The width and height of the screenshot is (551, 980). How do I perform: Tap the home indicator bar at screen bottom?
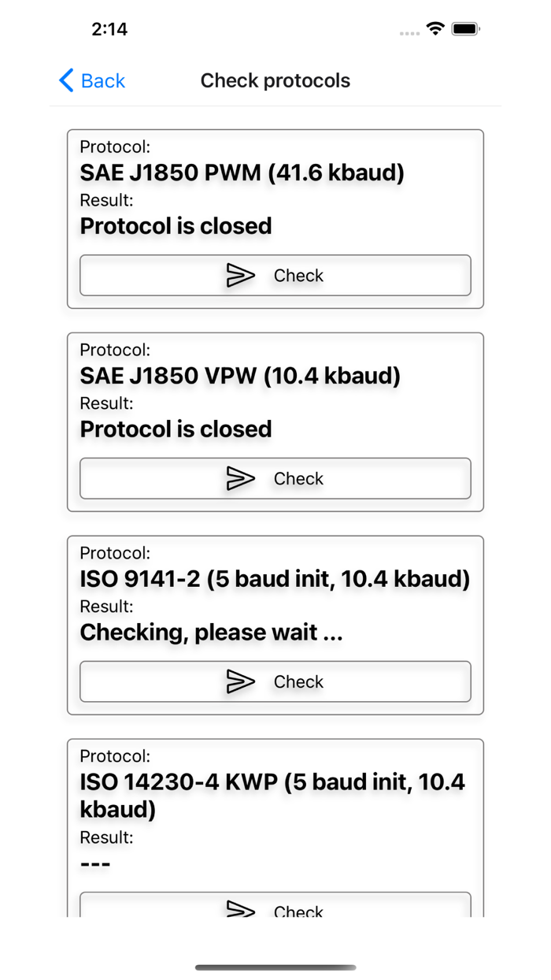275,967
